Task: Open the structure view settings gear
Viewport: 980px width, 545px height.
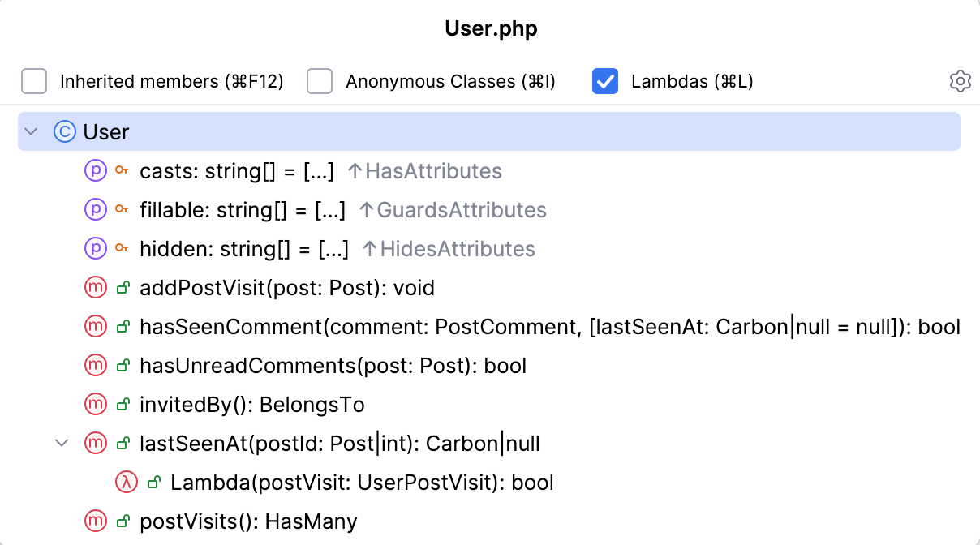Action: [x=960, y=81]
